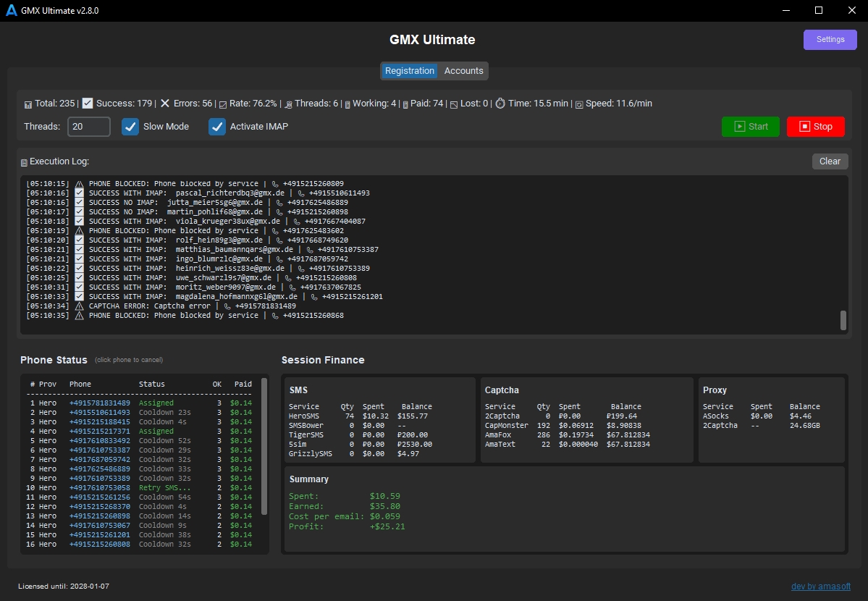Screen dimensions: 868x601
Task: Open the dev by amasoft link
Action: pos(820,587)
